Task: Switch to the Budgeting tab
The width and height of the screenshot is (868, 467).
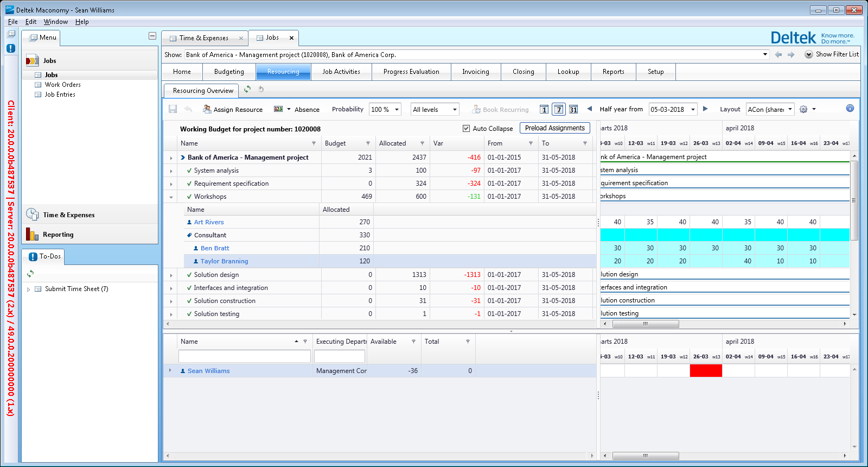Action: (x=229, y=72)
